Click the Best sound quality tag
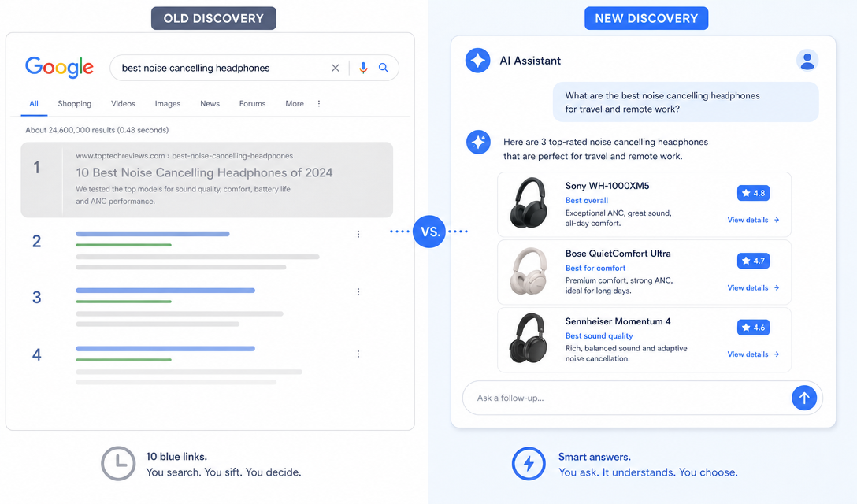 point(599,336)
